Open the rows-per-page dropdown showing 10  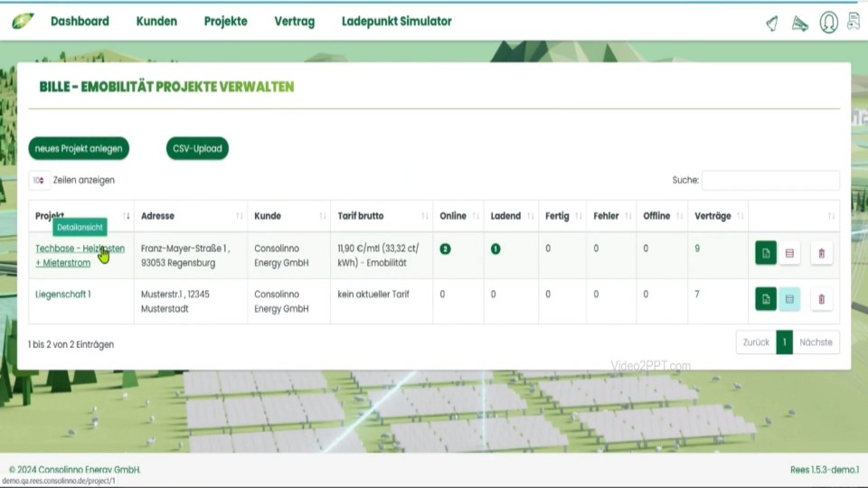[39, 181]
